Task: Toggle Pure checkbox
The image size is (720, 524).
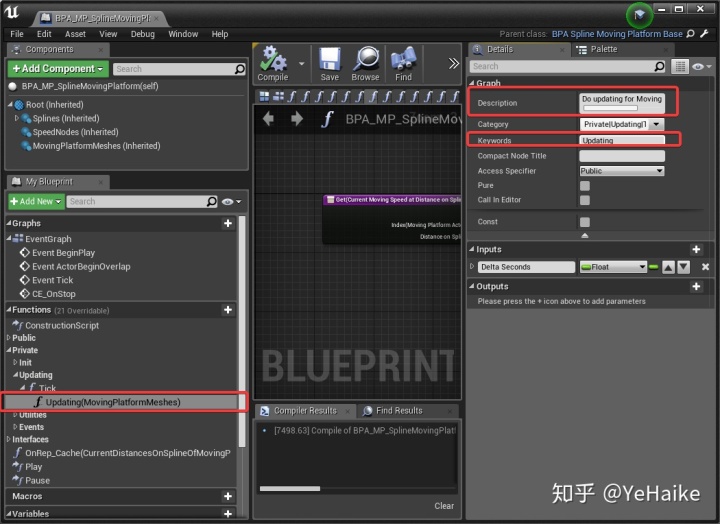Action: coord(585,186)
